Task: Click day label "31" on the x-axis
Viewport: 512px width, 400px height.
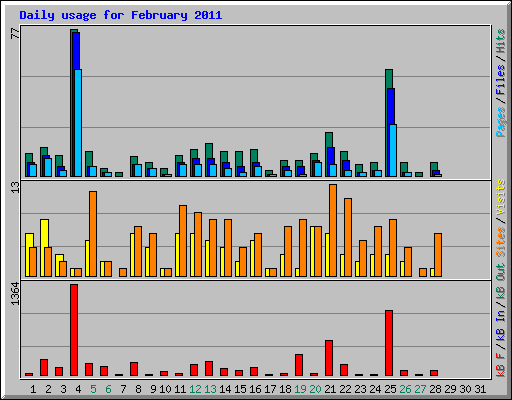Action: pyautogui.click(x=480, y=389)
